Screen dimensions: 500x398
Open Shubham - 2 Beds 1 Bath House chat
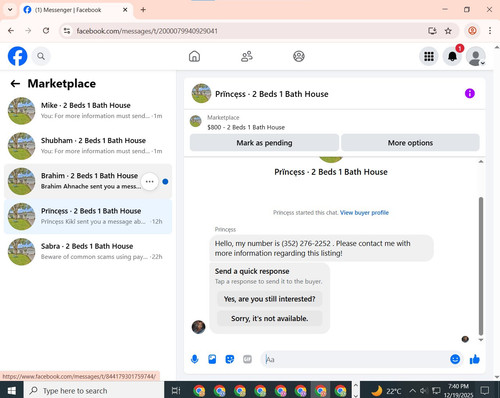[88, 146]
